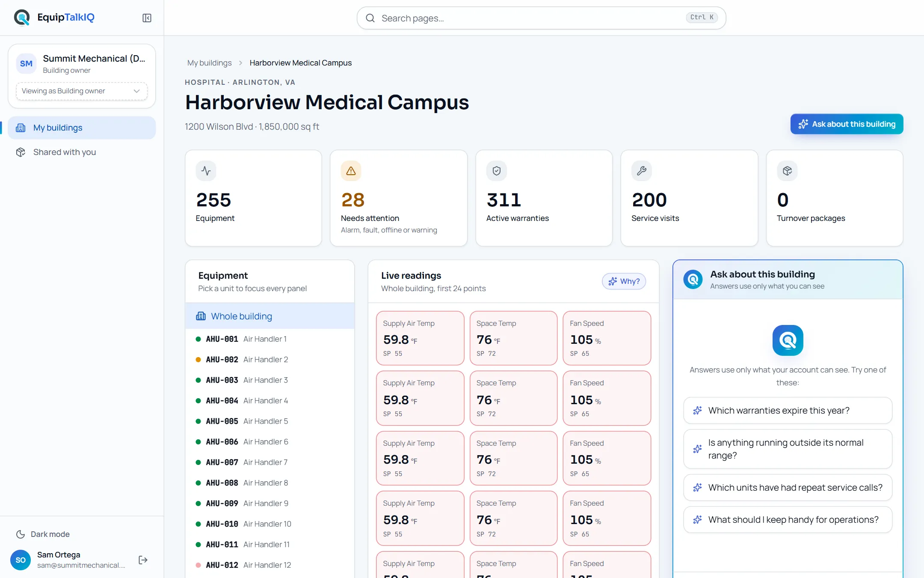Click the SO user avatar

(x=21, y=560)
